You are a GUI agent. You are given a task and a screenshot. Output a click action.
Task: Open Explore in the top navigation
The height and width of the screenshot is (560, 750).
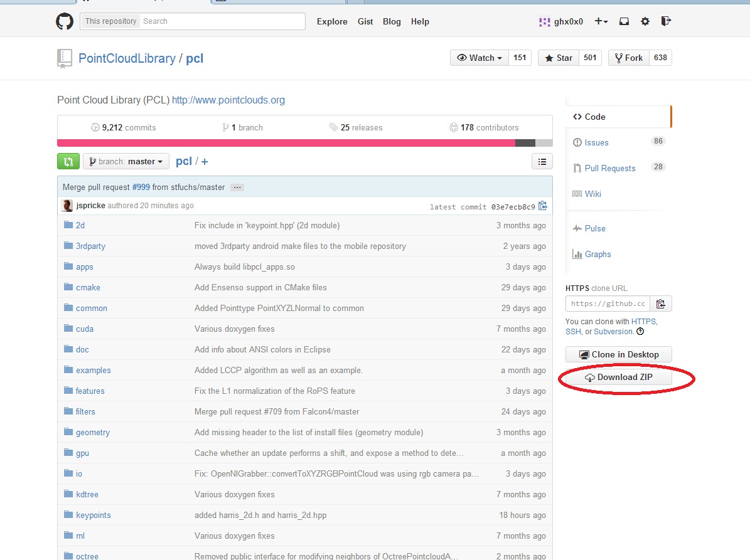[332, 21]
